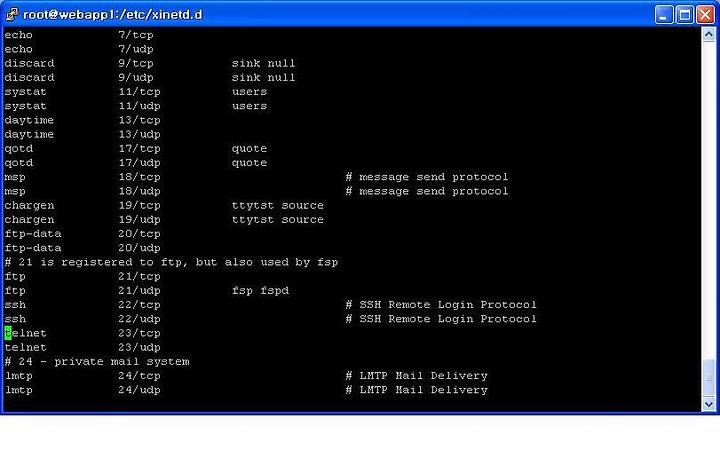Click the green cursor on telnet 23/tcp line
Screen dimensions: 720x466
pyautogui.click(x=8, y=333)
